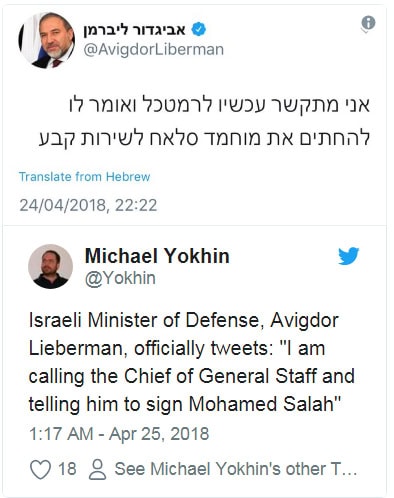Click the English tweet text about Mohamed Salah
The image size is (394, 498).
192,362
